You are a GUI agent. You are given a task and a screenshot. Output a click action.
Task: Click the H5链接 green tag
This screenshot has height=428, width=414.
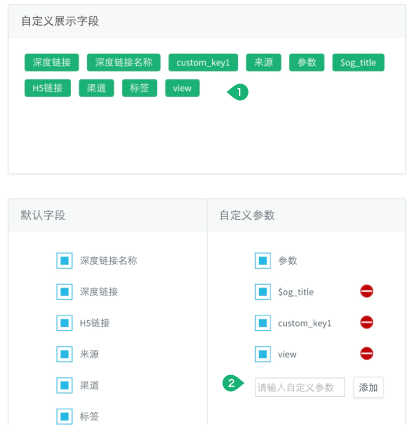click(x=48, y=88)
